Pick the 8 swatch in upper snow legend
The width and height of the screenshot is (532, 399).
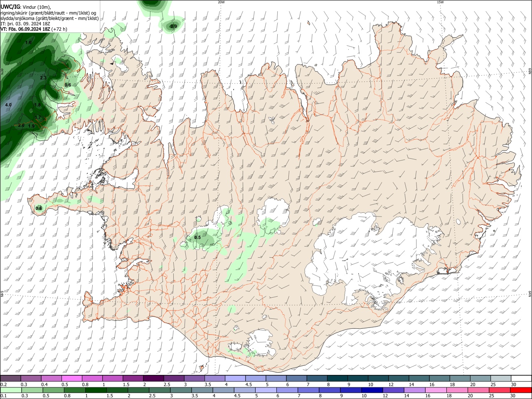337,378
